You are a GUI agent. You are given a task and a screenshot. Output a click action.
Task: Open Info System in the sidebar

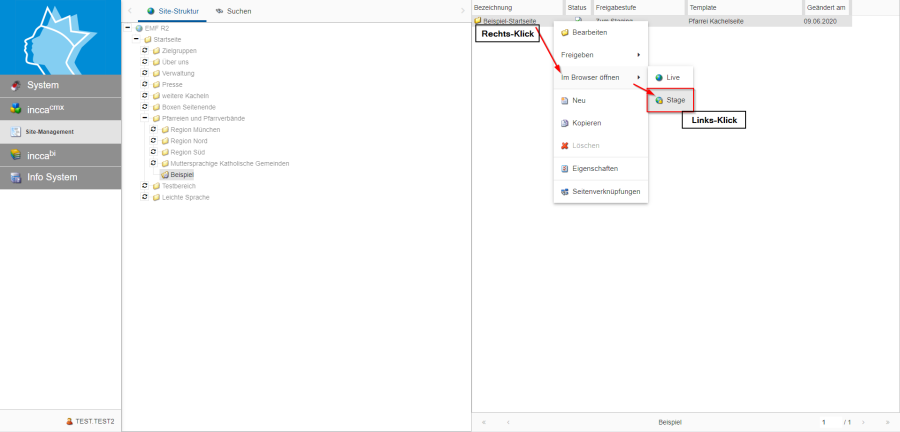[x=60, y=177]
